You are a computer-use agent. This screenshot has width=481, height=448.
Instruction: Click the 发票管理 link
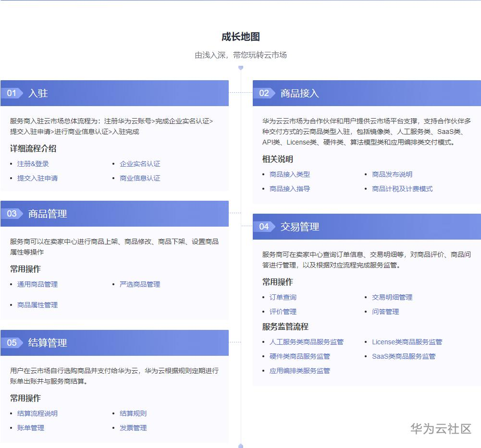pyautogui.click(x=133, y=428)
